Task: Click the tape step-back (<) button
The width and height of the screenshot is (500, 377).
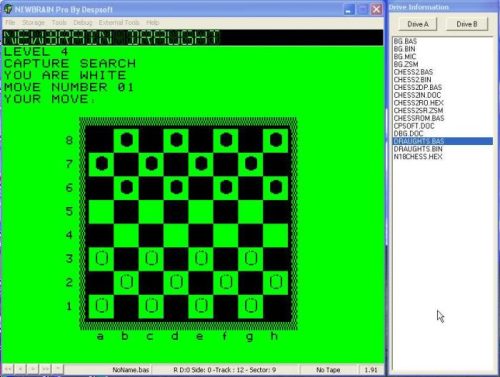Action: (x=20, y=369)
